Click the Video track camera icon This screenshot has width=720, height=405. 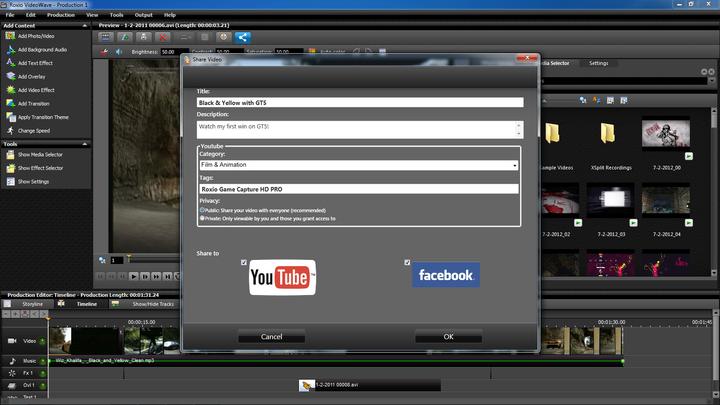tap(12, 341)
